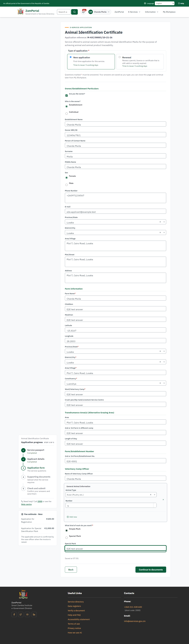189x644 pixels.
Task: Uncheck the 'Are you the owner?' checkbox
Action: pos(66,95)
